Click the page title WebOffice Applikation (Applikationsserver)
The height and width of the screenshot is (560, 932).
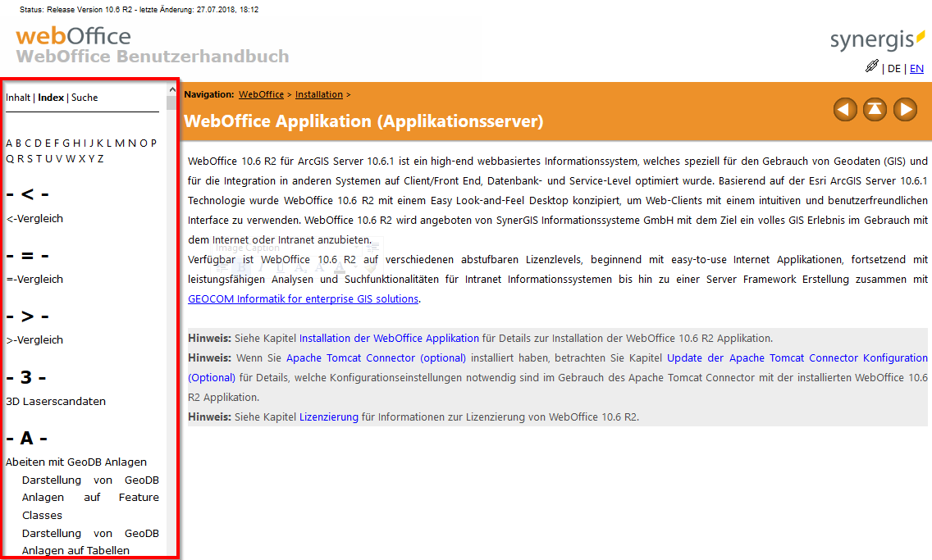pyautogui.click(x=363, y=121)
